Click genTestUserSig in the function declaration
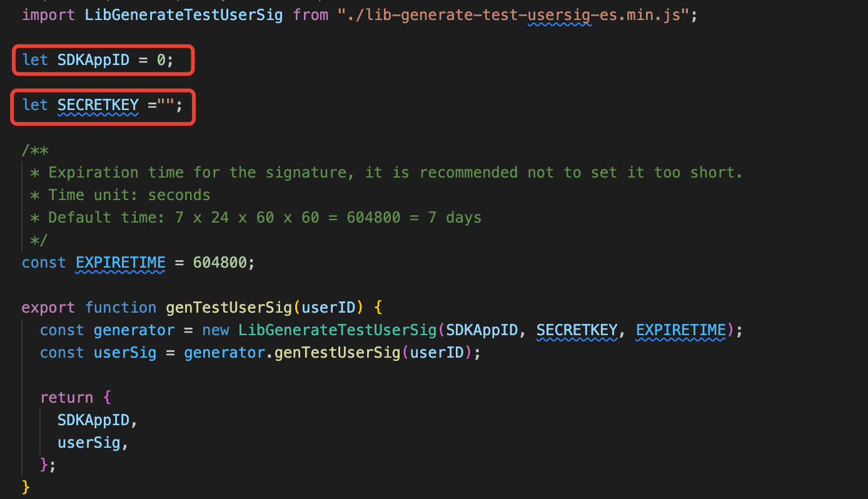 [x=229, y=308]
